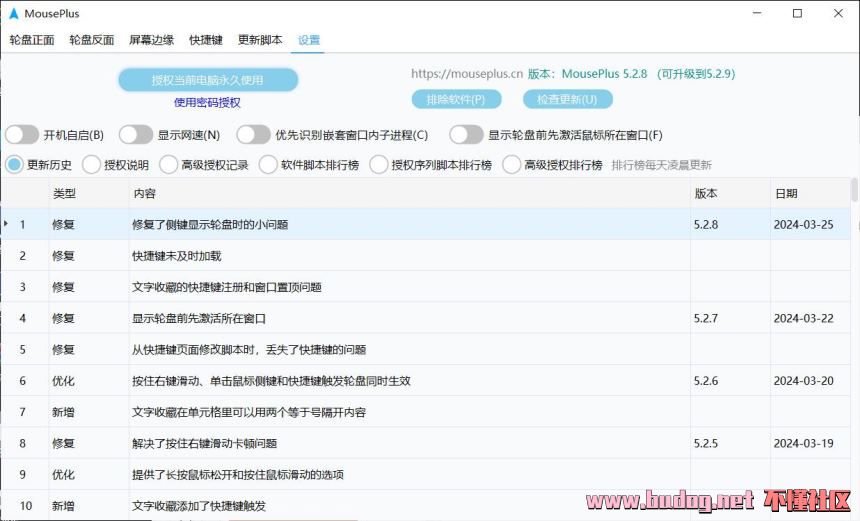Click date cell 2024-03-20
This screenshot has height=521, width=860.
[x=810, y=381]
